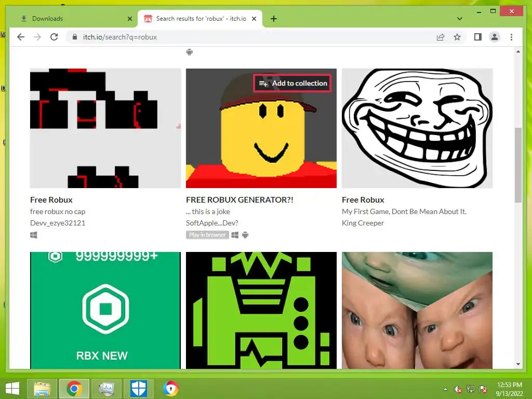Open the Chrome three-dot menu

[x=511, y=37]
